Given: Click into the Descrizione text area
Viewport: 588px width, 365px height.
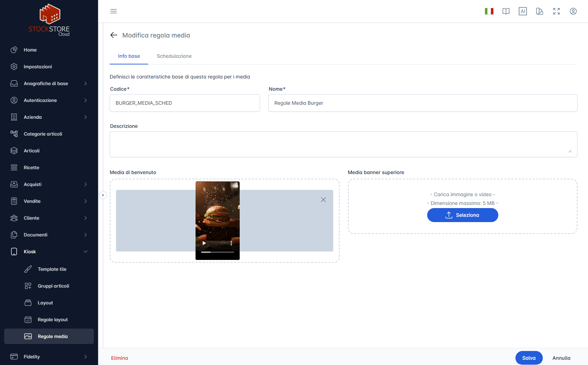Looking at the screenshot, I should (343, 144).
